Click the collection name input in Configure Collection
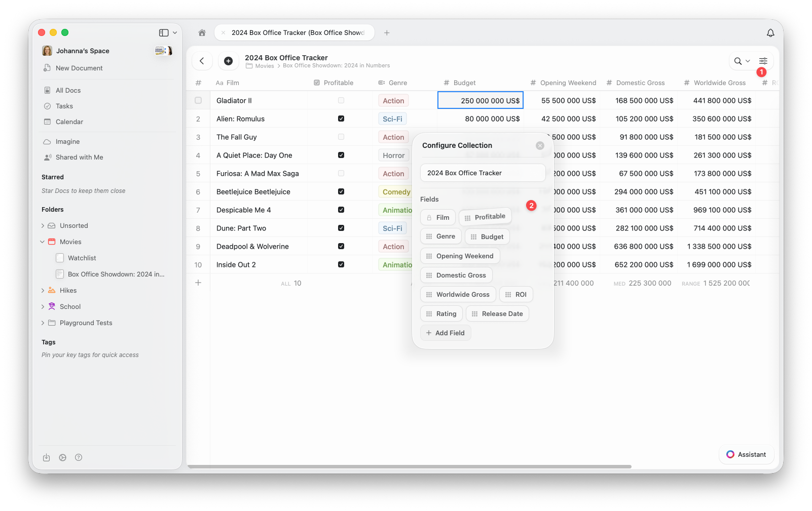Image resolution: width=812 pixels, height=511 pixels. (x=483, y=173)
